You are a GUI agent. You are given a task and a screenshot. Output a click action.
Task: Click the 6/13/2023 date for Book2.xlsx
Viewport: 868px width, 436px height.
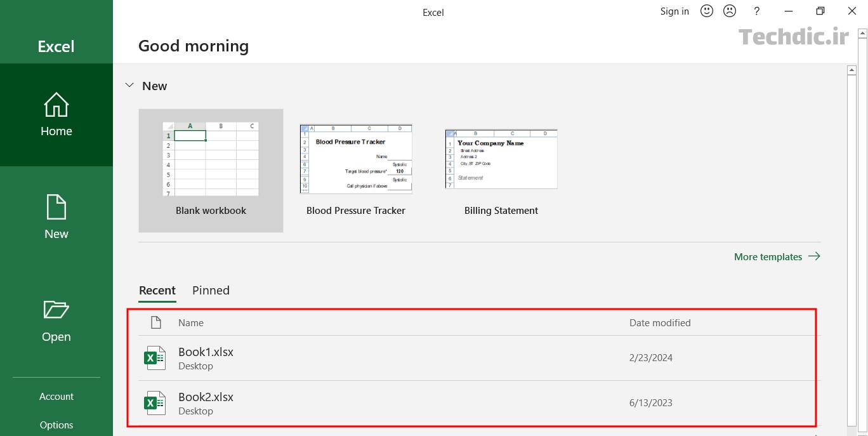pos(651,403)
